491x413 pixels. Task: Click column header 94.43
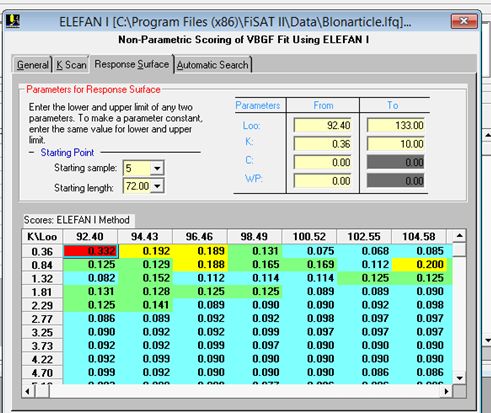coord(145,237)
